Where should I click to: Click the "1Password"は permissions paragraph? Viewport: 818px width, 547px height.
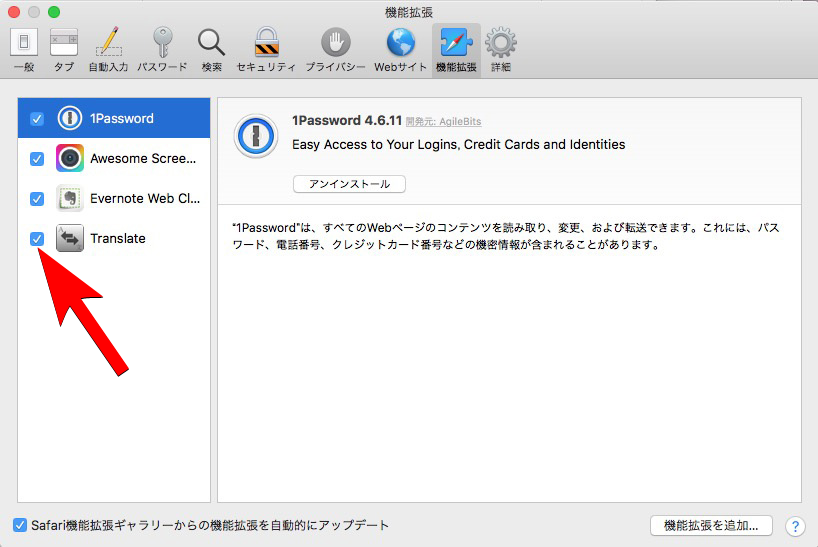tap(506, 236)
